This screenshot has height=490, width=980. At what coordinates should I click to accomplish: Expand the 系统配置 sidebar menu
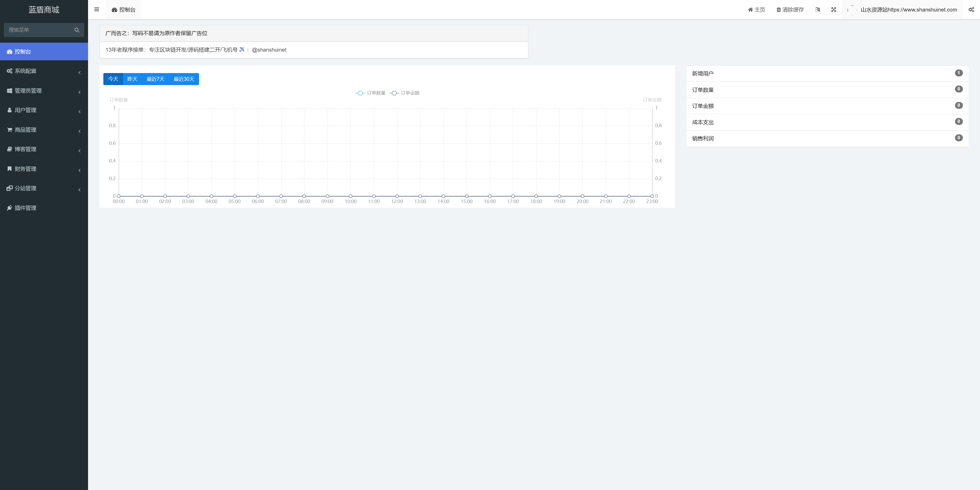click(x=26, y=71)
